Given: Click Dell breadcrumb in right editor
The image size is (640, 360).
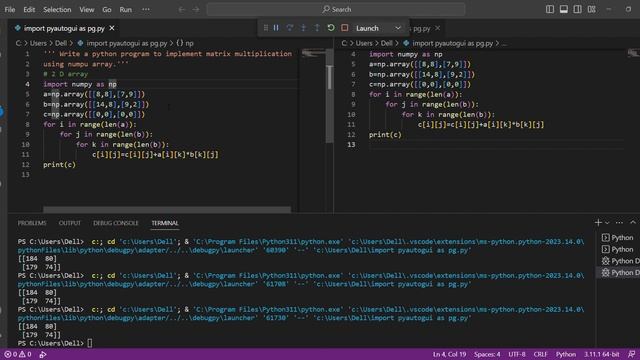Looking at the screenshot, I should 386,43.
